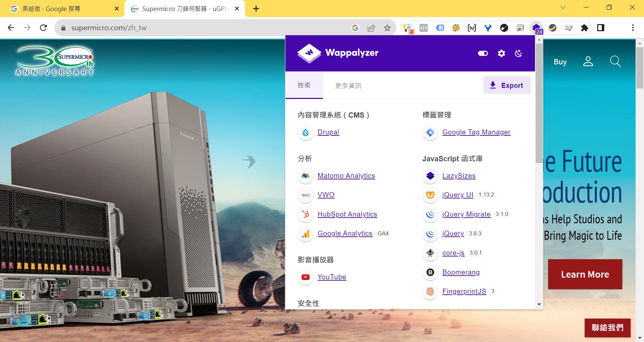Expand the tab search dropdown chevron
Viewport: 644px width, 342px height.
click(563, 7)
